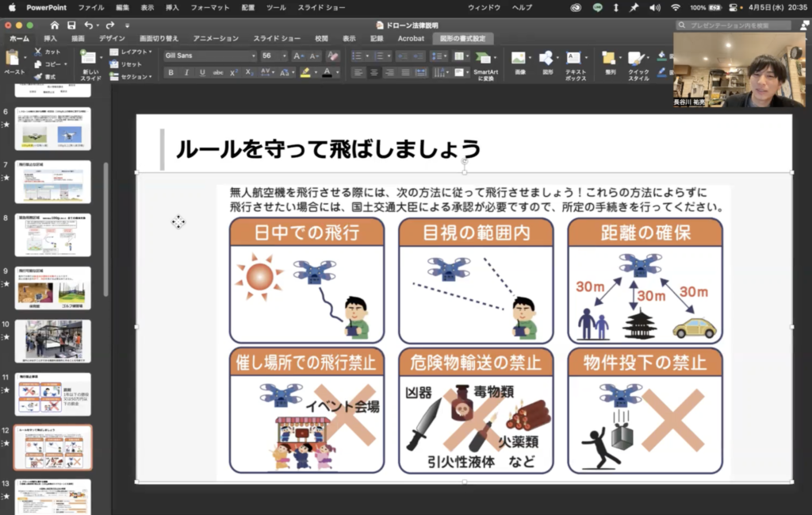Click the Save disk icon in title bar
Screen dimensions: 812x515
tap(71, 25)
